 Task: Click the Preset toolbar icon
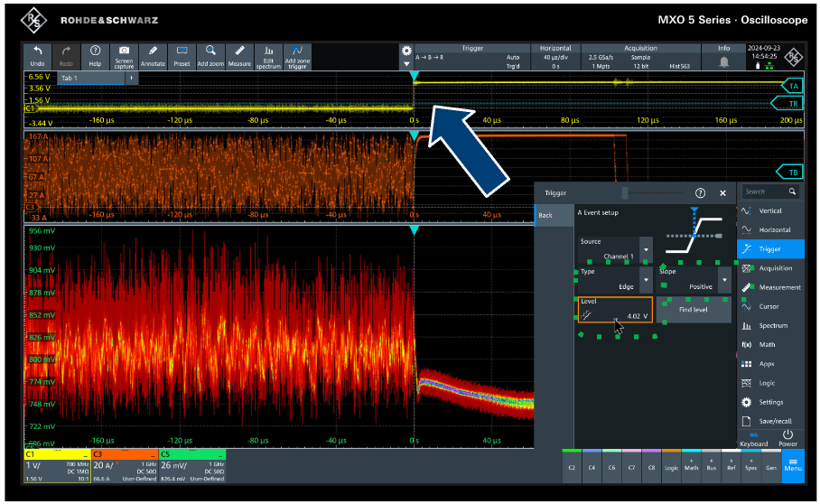coord(182,56)
